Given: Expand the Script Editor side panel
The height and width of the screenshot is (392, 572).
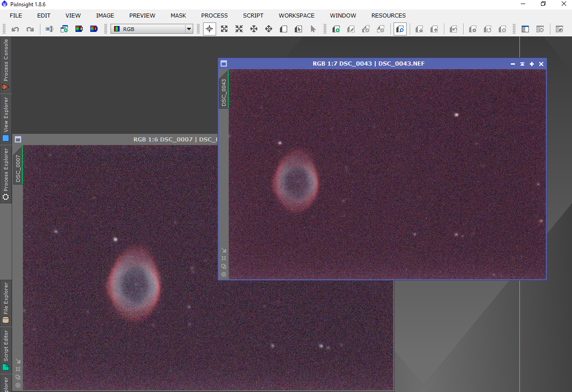Looking at the screenshot, I should (6, 350).
